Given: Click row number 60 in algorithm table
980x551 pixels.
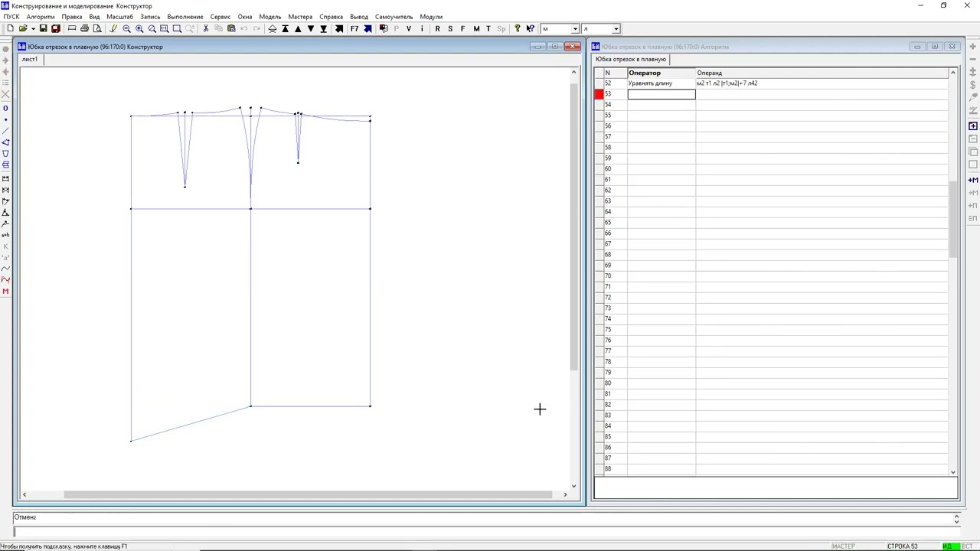Looking at the screenshot, I should click(x=608, y=169).
